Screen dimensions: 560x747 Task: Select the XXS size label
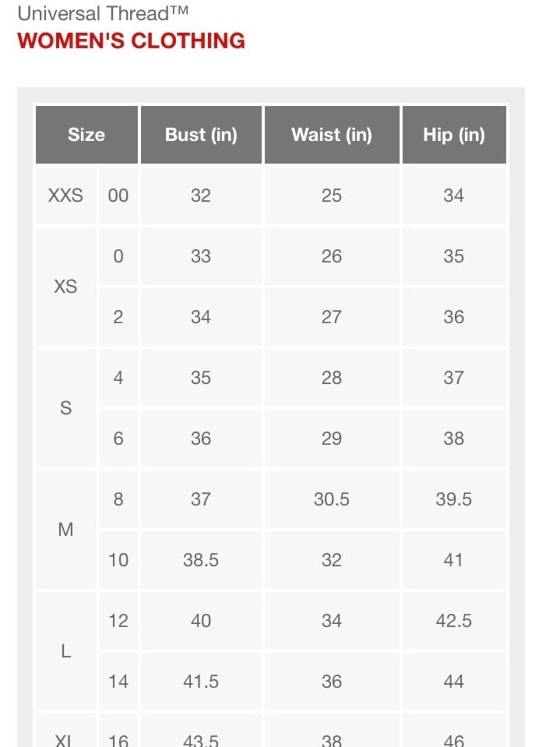(x=66, y=196)
